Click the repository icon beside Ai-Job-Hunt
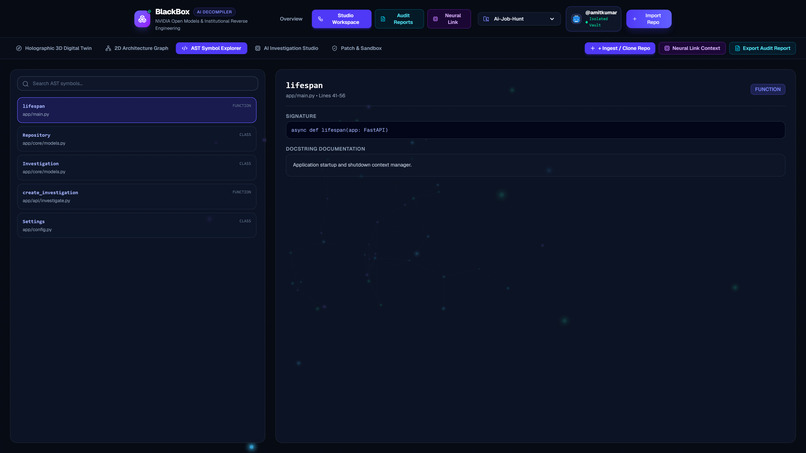806x453 pixels. click(x=486, y=19)
